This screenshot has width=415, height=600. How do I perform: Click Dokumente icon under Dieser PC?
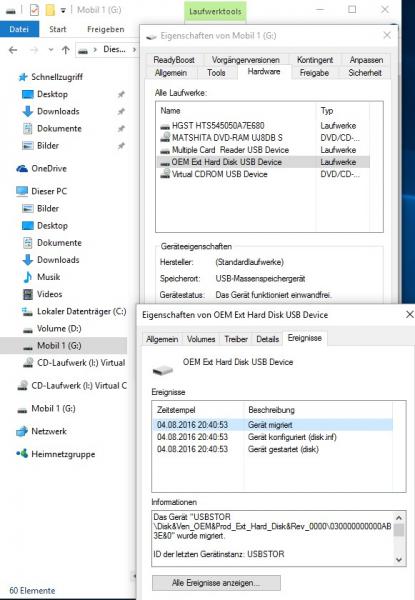click(x=28, y=243)
